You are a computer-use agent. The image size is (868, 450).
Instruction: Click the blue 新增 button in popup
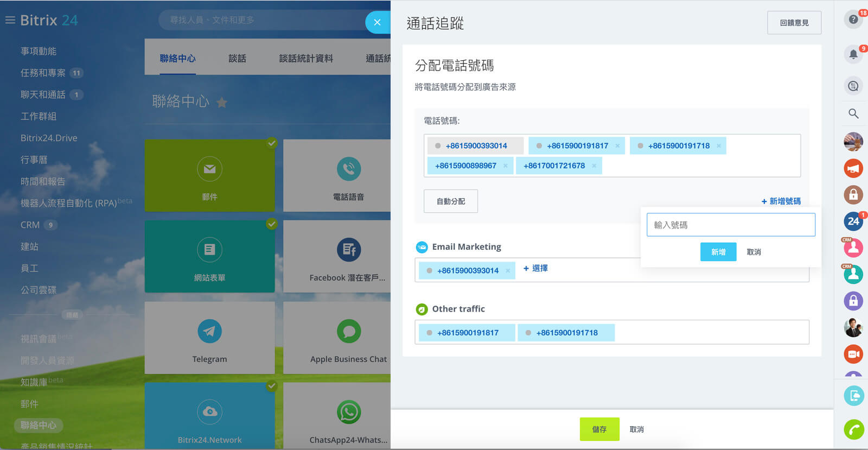tap(718, 252)
